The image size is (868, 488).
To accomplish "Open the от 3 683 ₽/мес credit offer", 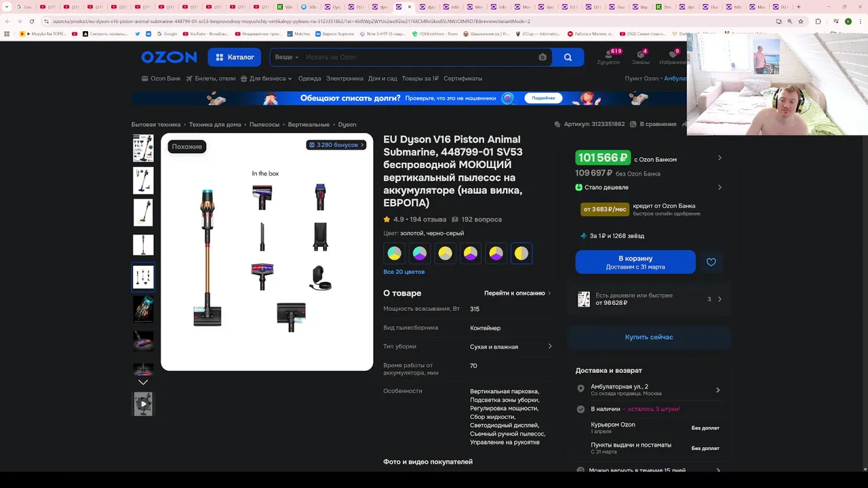I will point(605,209).
